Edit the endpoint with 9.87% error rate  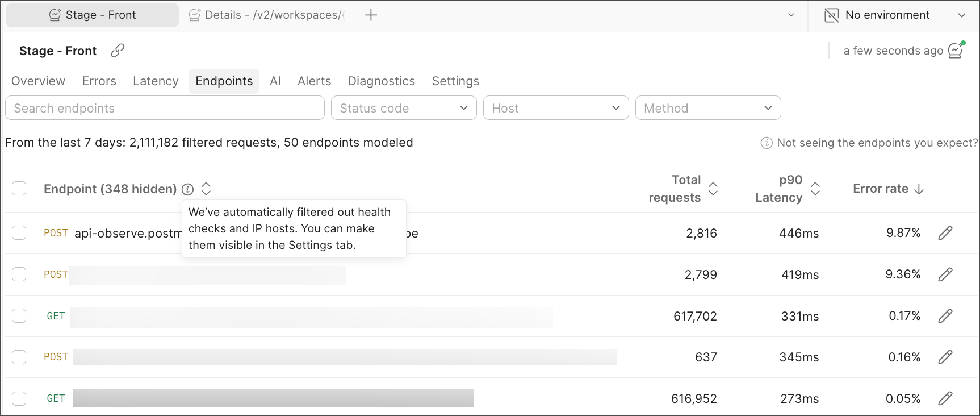point(945,233)
